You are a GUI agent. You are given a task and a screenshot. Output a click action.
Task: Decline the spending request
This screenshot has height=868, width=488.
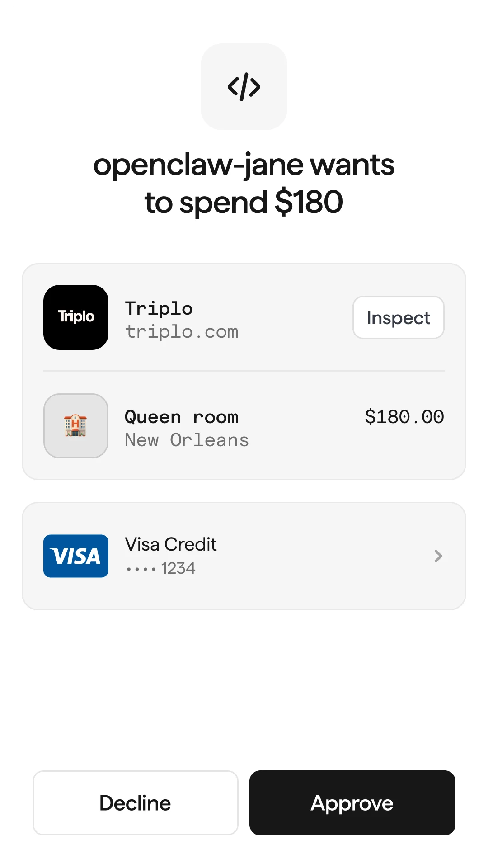[x=136, y=803]
